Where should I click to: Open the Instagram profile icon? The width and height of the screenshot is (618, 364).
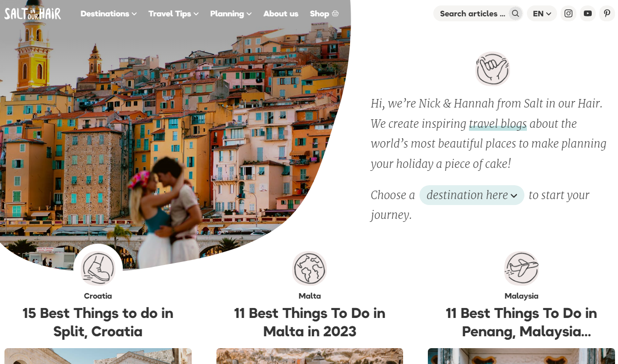(x=568, y=13)
